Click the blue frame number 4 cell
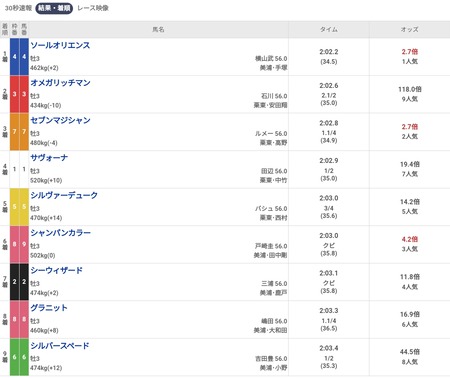 pos(14,57)
